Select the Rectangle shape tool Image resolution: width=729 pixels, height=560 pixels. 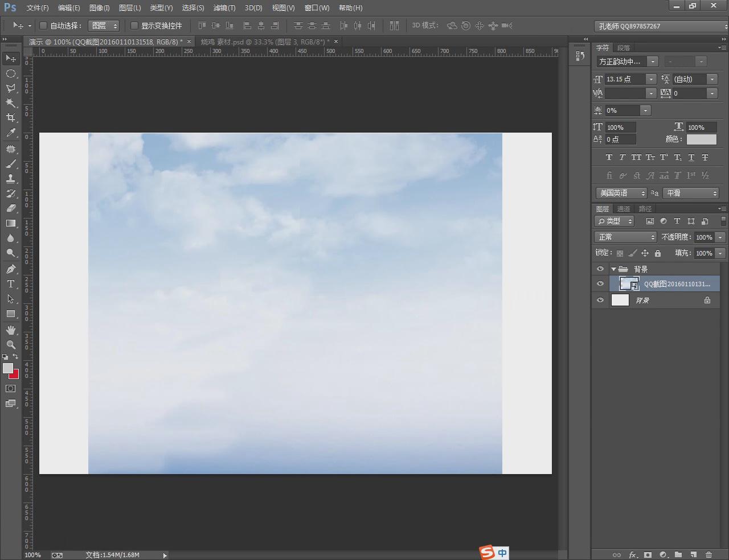[11, 314]
